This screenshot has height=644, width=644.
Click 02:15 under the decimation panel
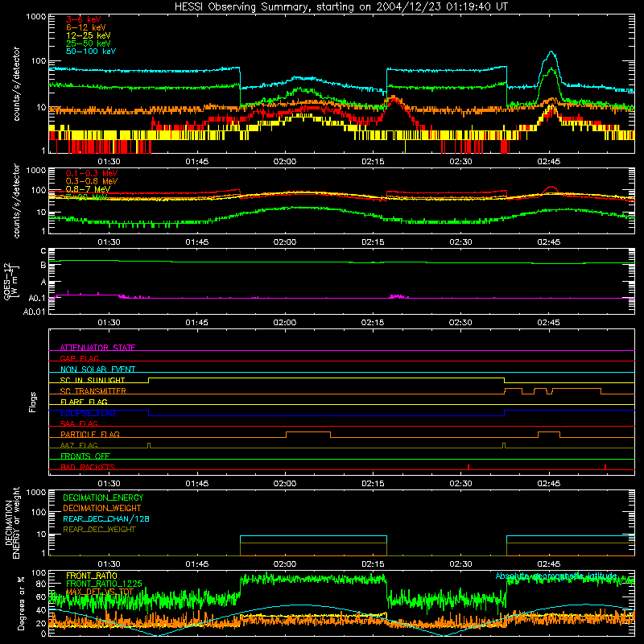coord(373,564)
